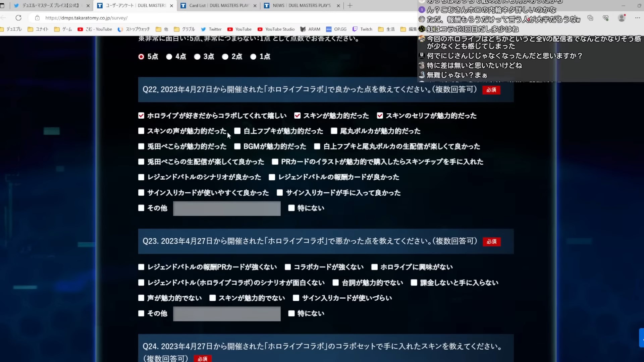
Task: Check 台詞が魅力的でない
Action: click(335, 283)
